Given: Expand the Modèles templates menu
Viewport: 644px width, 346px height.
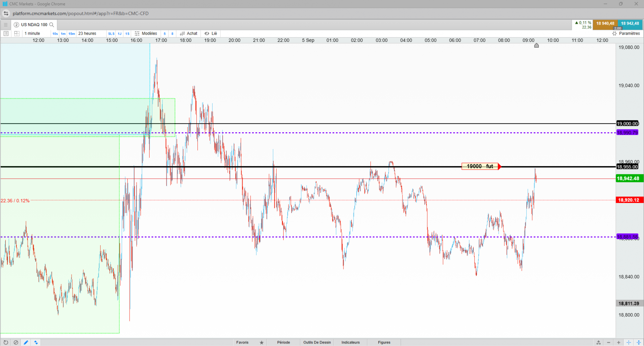Looking at the screenshot, I should (146, 34).
